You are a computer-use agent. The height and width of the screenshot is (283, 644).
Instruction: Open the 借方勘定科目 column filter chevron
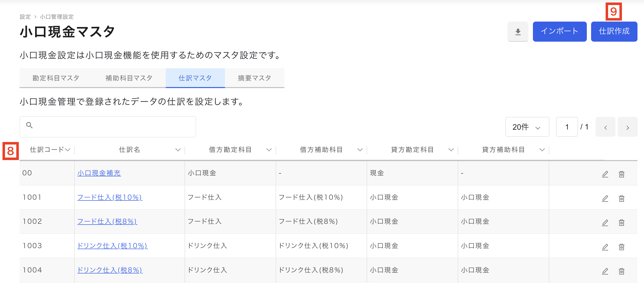tap(269, 150)
